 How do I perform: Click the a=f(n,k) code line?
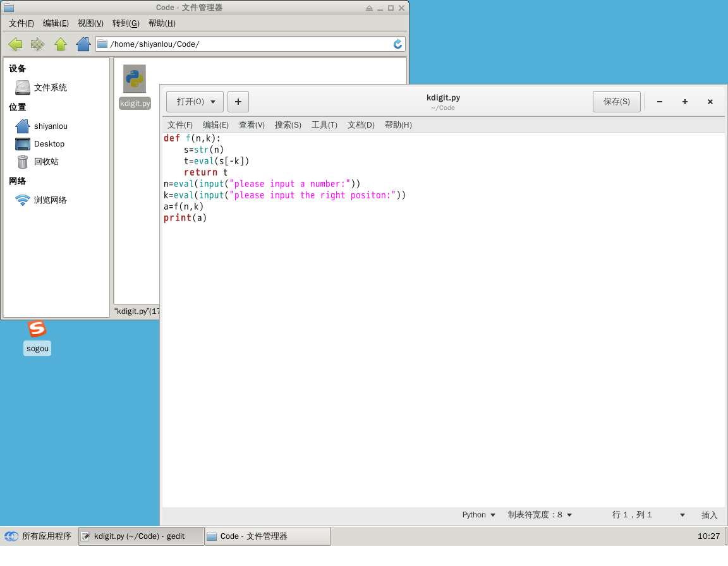[183, 207]
